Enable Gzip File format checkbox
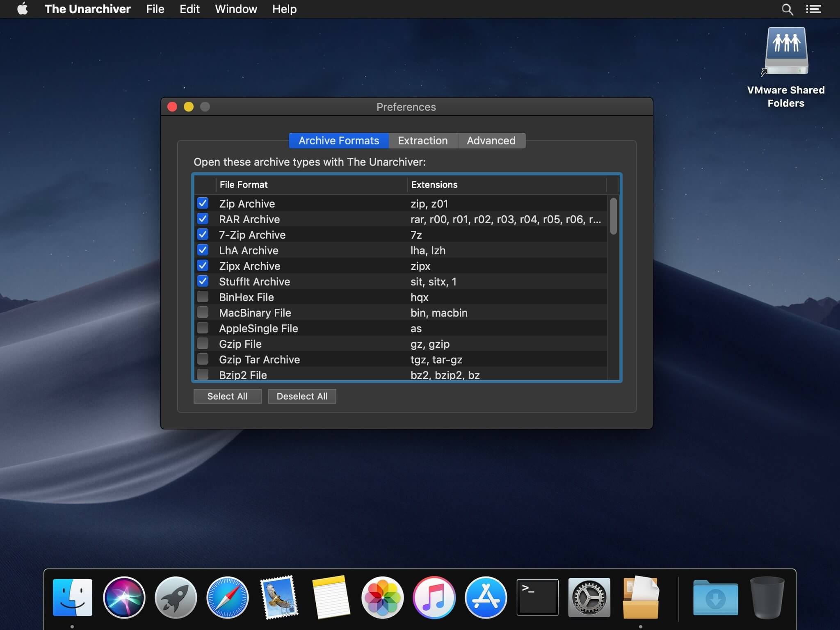 tap(203, 343)
